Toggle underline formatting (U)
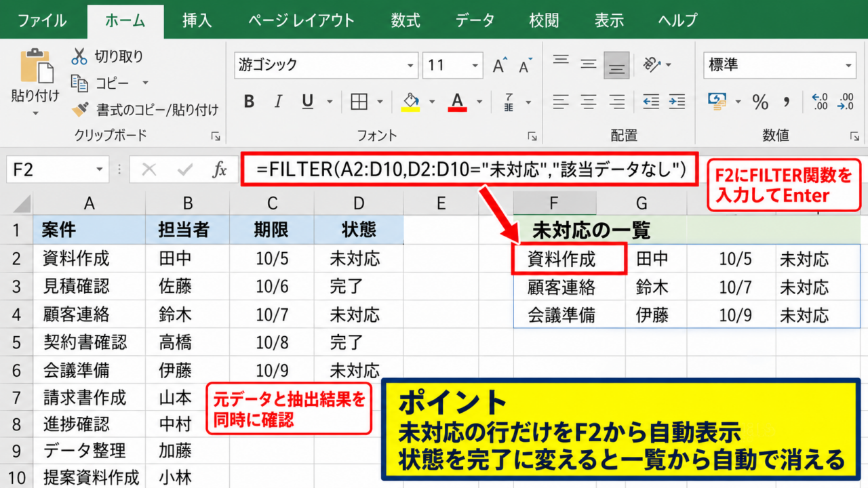 (307, 102)
